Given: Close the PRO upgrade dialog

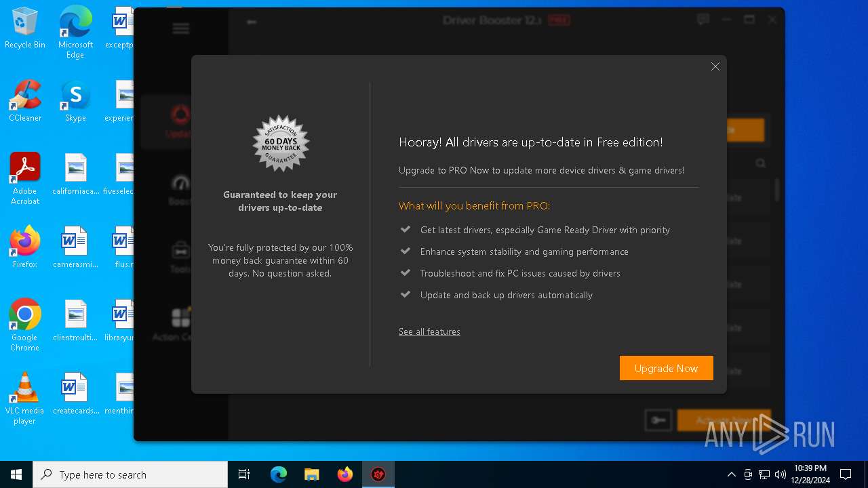Looking at the screenshot, I should (x=715, y=66).
